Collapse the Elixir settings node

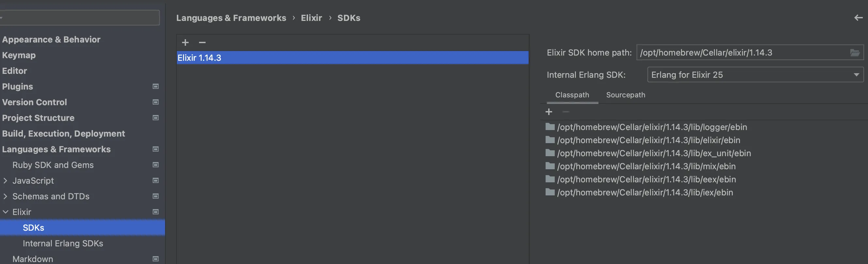6,212
